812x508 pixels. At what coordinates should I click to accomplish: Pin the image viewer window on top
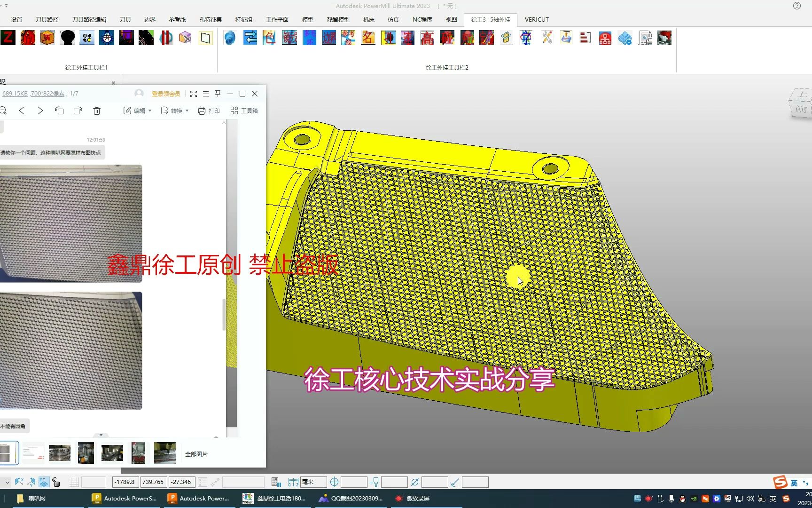pos(218,94)
